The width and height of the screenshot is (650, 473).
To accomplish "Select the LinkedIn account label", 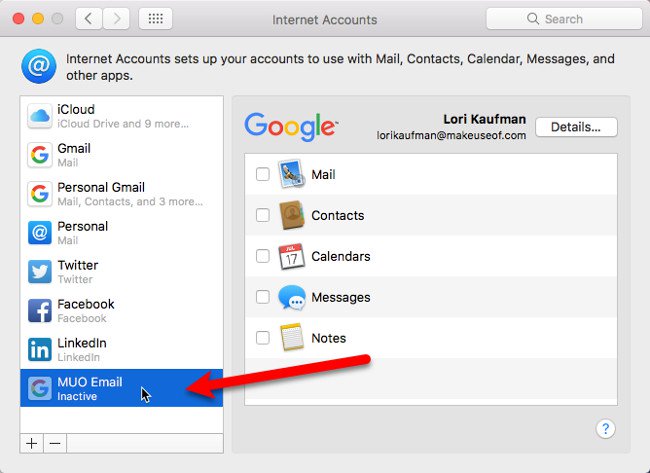I will point(82,343).
